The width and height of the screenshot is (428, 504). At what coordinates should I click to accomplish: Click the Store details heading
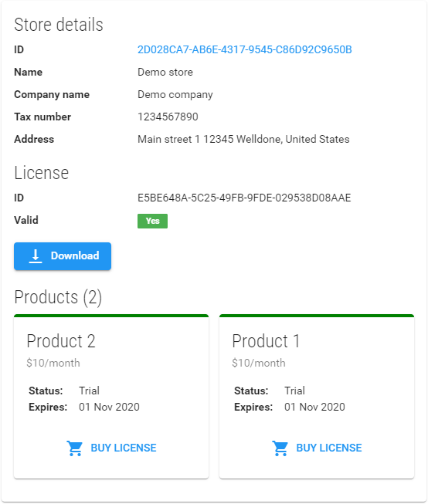tap(59, 25)
